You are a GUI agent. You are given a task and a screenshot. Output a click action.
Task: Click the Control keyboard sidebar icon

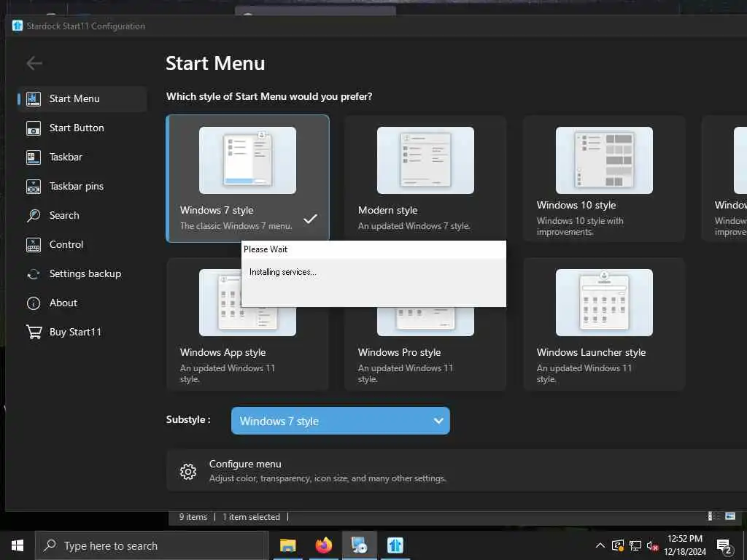(34, 245)
